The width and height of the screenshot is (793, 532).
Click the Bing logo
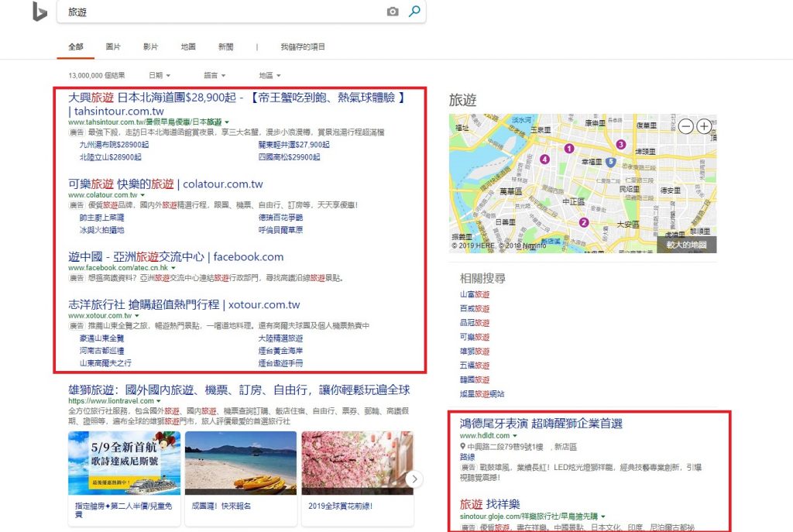[39, 12]
